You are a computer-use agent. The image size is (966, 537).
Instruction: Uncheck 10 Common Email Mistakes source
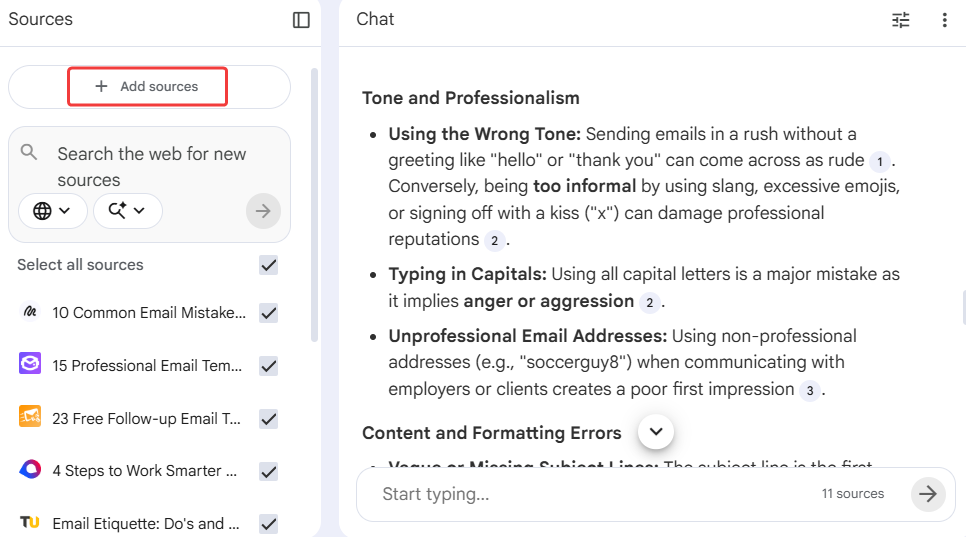(268, 313)
